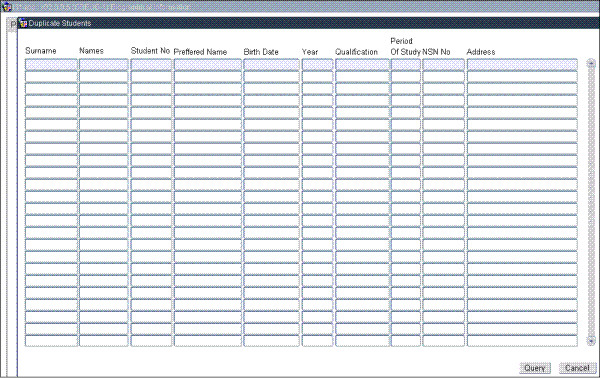
Task: Click the scroll-down arrow of the student list
Action: tap(591, 340)
